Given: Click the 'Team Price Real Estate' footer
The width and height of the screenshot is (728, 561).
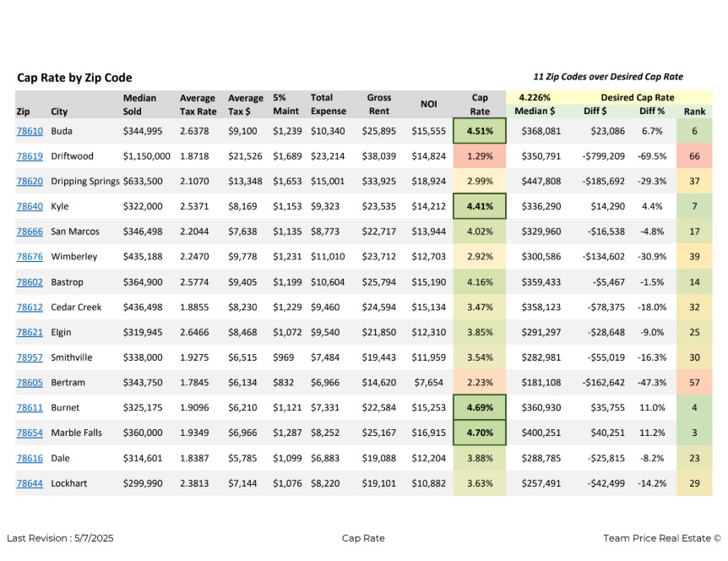Looking at the screenshot, I should (x=662, y=538).
